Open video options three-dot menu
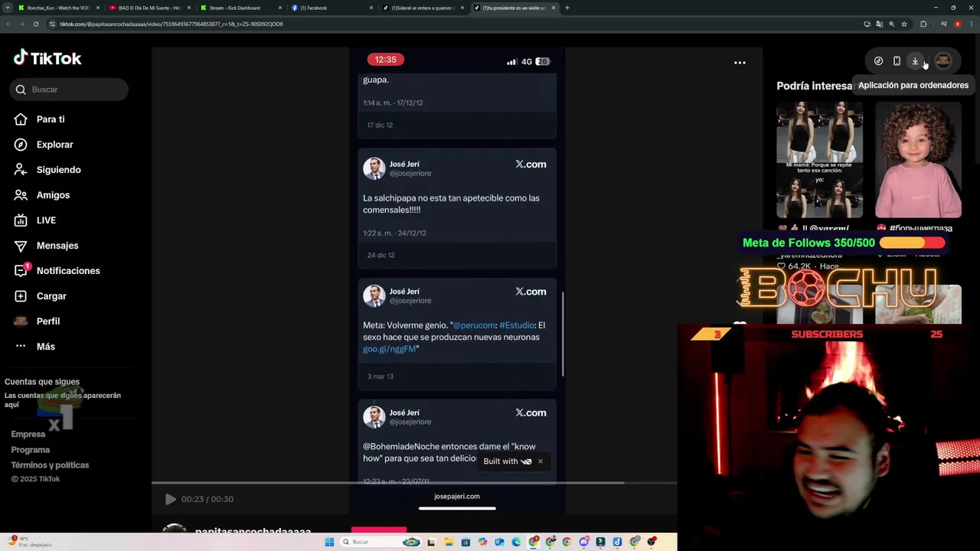This screenshot has height=551, width=980. (x=740, y=63)
